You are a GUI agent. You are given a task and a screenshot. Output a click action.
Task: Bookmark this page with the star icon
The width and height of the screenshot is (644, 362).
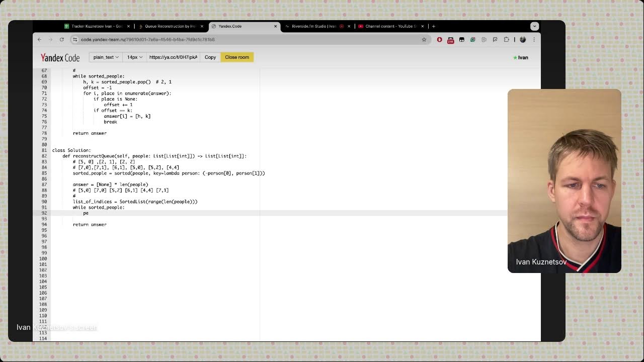(424, 39)
